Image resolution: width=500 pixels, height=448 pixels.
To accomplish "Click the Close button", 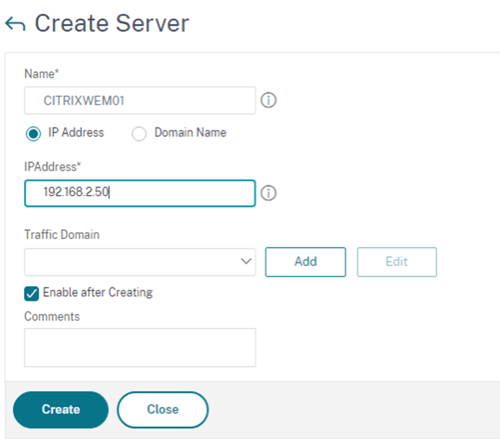I will pos(163,410).
